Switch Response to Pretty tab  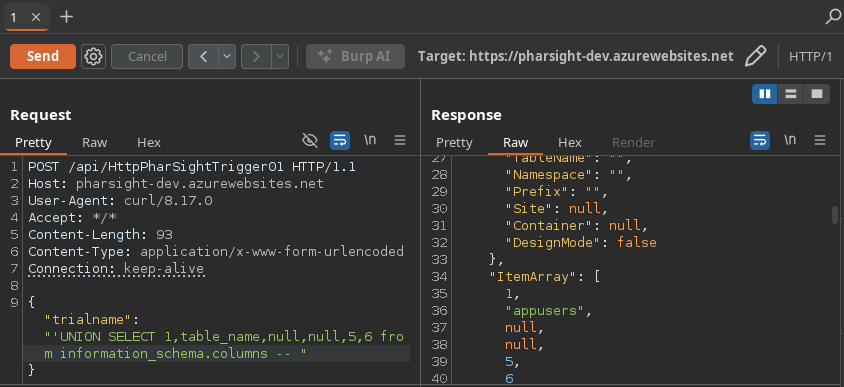[454, 143]
